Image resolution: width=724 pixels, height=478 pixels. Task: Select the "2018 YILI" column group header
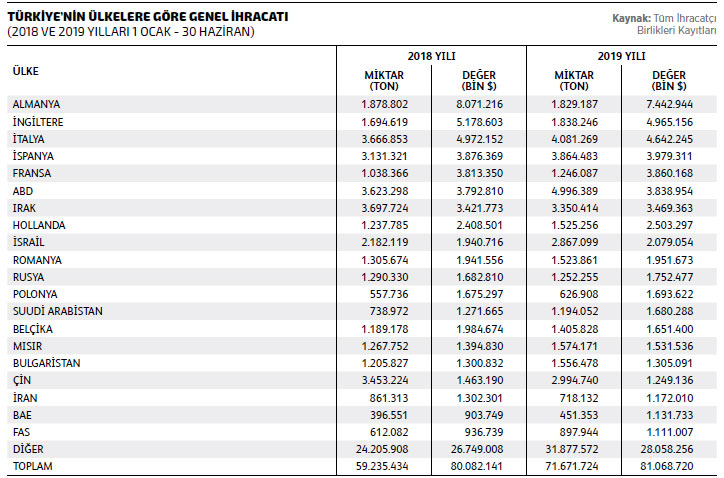click(432, 57)
